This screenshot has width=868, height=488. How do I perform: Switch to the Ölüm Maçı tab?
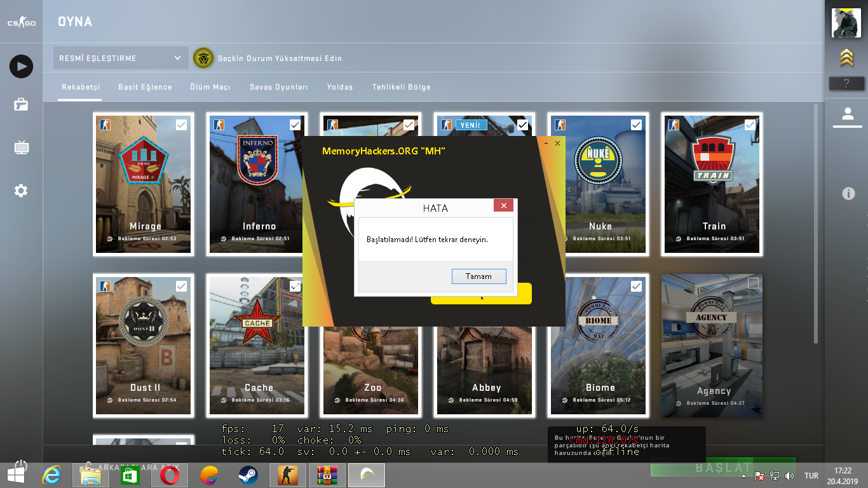[x=210, y=87]
